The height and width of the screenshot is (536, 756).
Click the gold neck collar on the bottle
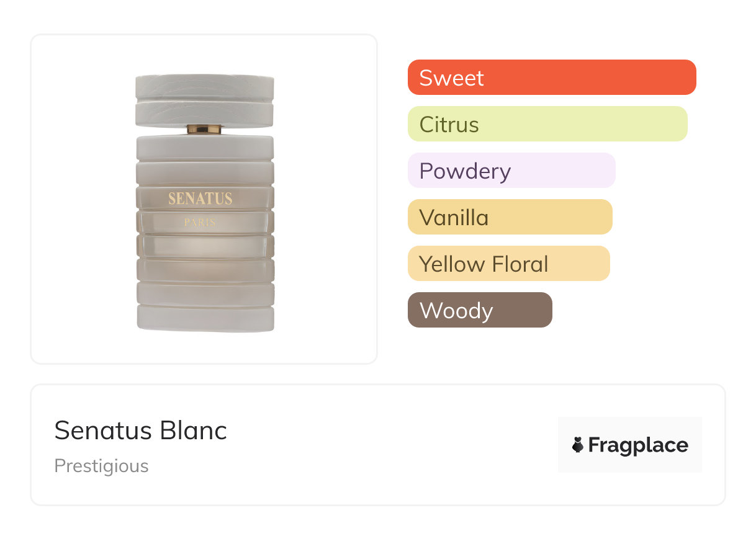[204, 129]
